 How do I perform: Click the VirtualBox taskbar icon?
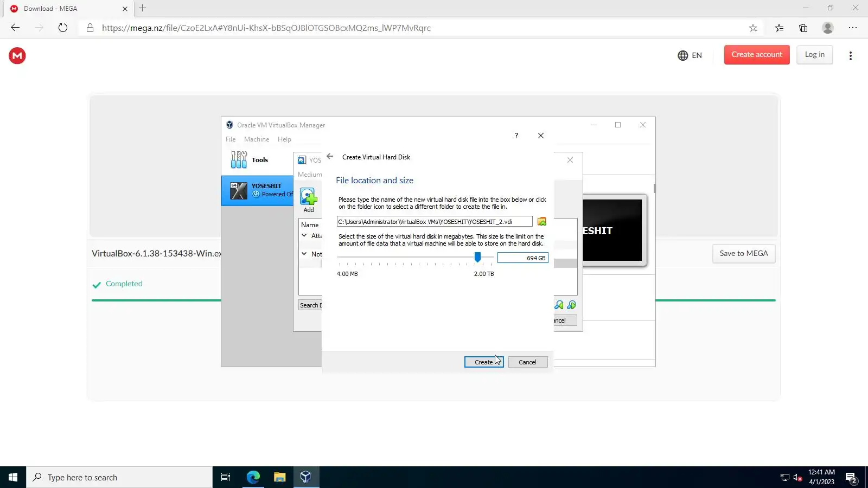pos(305,477)
